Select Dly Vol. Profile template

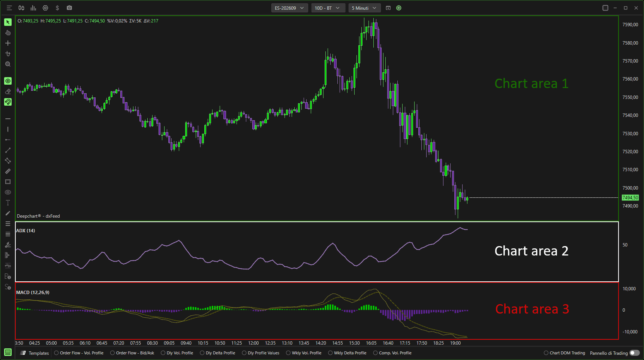177,353
